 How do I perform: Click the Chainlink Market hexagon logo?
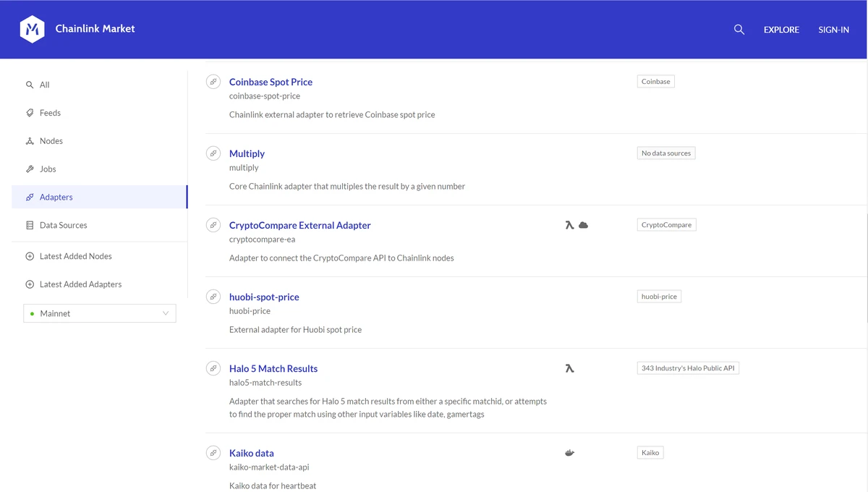32,30
